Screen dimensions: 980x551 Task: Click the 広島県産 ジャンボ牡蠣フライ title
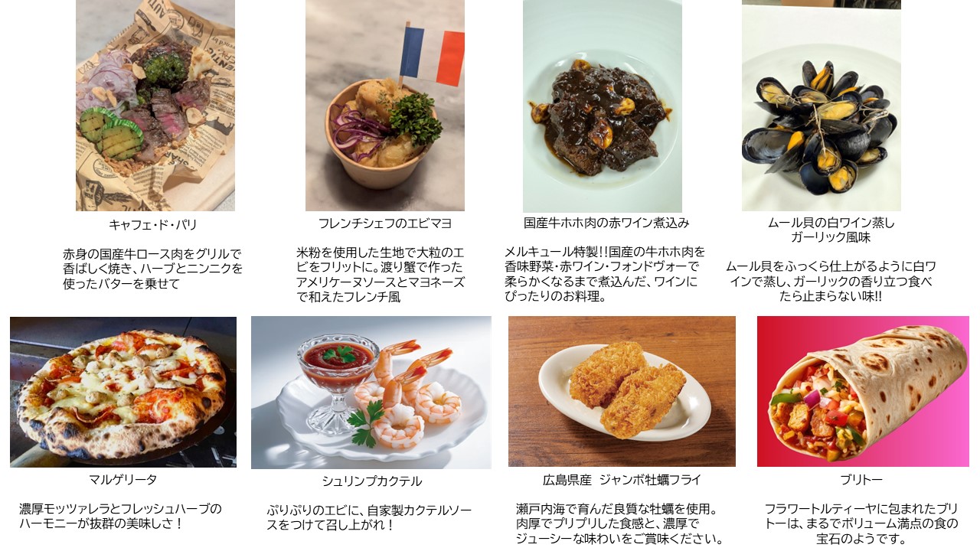point(622,480)
